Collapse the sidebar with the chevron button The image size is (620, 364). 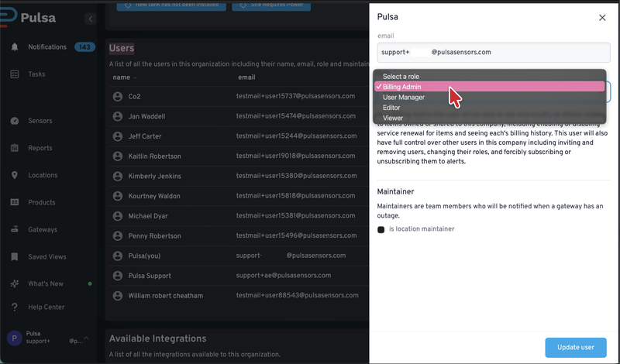point(90,19)
